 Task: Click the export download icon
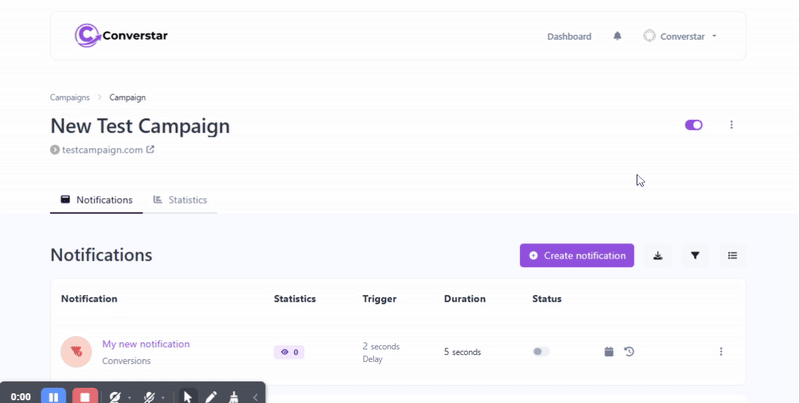click(x=658, y=256)
